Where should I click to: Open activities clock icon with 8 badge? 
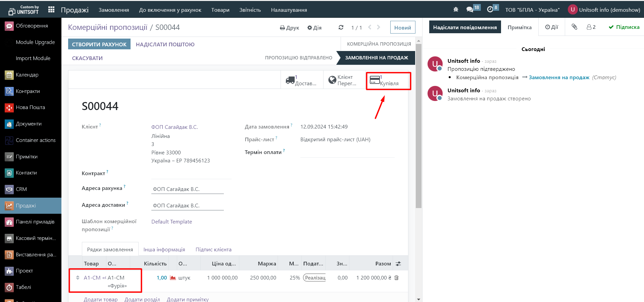(490, 9)
